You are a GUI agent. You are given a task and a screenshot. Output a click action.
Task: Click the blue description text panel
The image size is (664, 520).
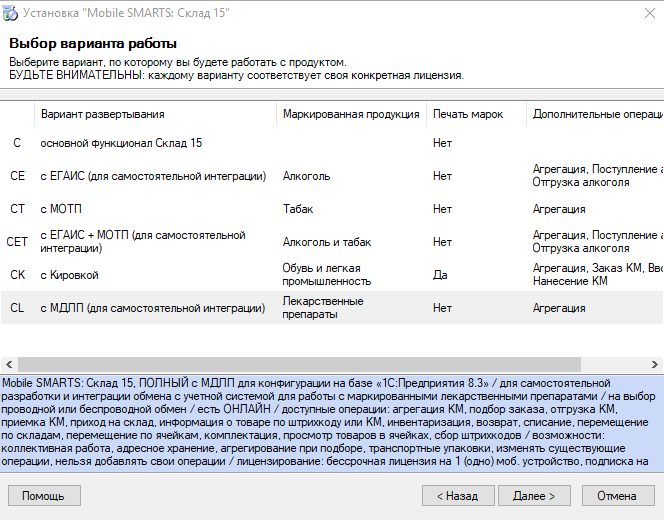click(x=332, y=423)
